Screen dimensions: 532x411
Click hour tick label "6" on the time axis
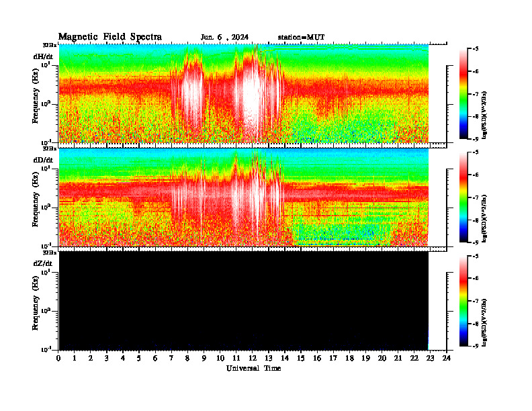(155, 359)
